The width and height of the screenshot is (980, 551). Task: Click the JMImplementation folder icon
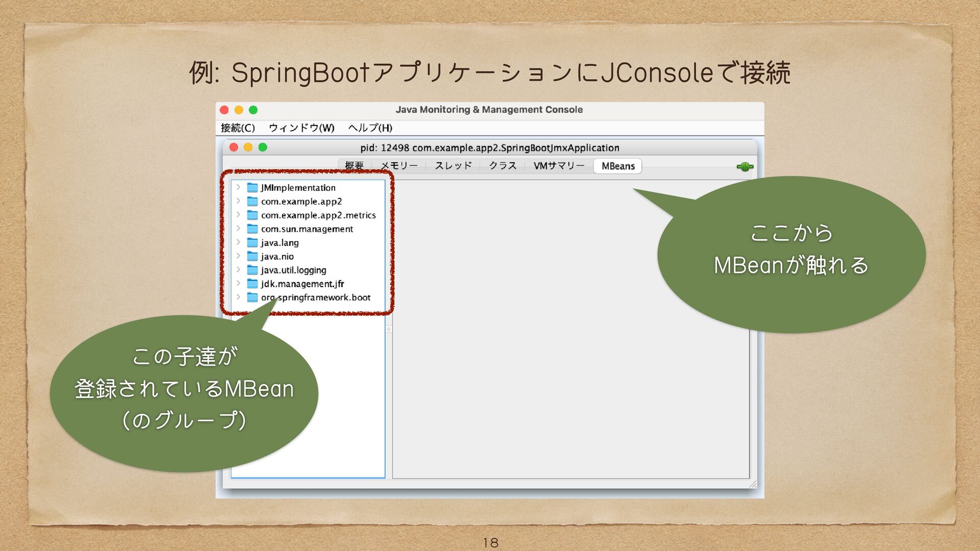(x=252, y=188)
